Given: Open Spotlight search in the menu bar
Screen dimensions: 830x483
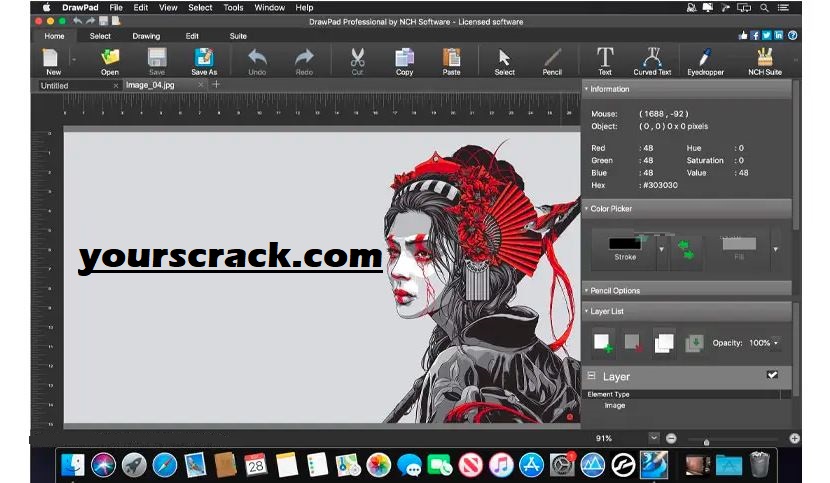Looking at the screenshot, I should [x=764, y=7].
